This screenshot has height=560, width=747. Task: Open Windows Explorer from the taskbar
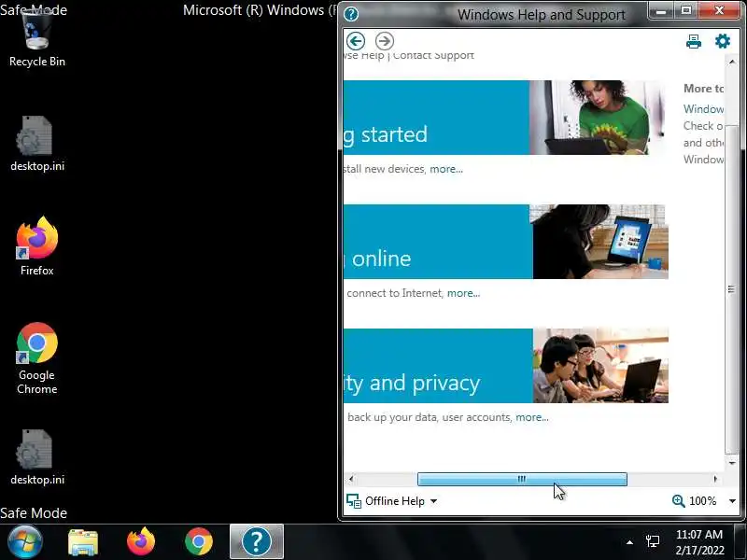(83, 542)
